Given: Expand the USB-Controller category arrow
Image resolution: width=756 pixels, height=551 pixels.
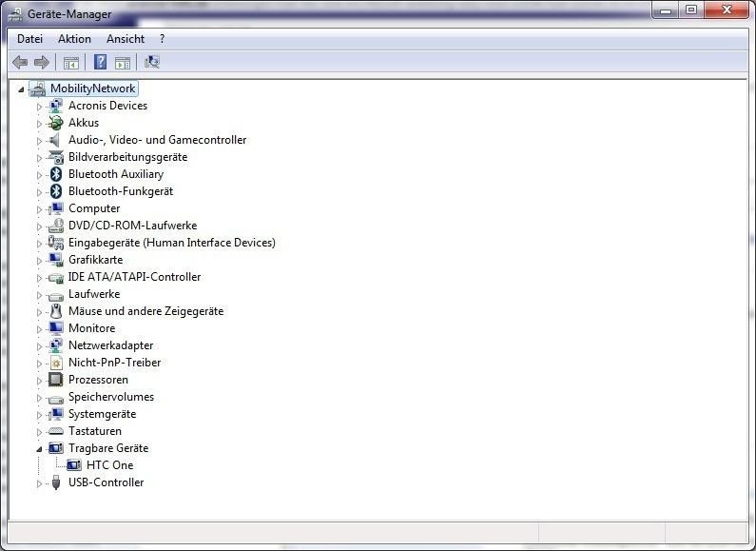Looking at the screenshot, I should (x=39, y=483).
